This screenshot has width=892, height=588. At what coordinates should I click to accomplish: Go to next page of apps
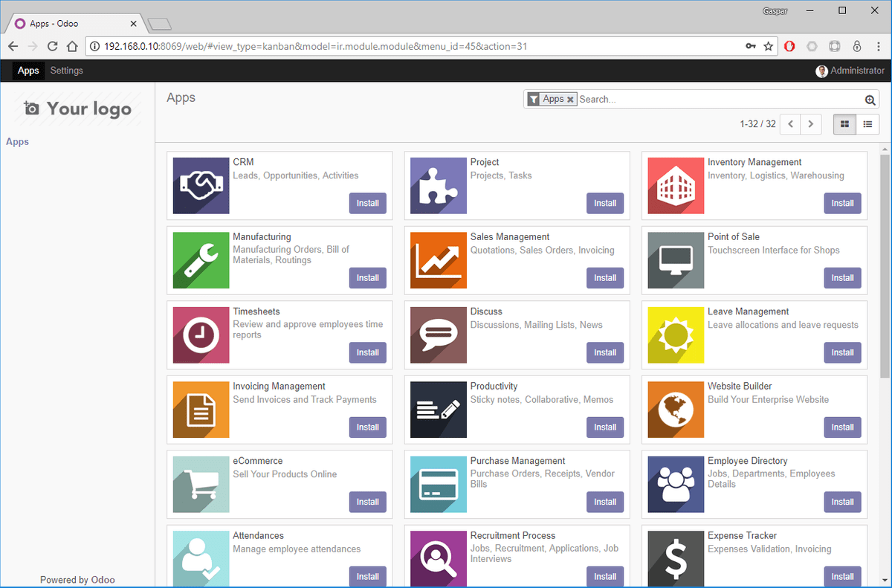[x=811, y=124]
